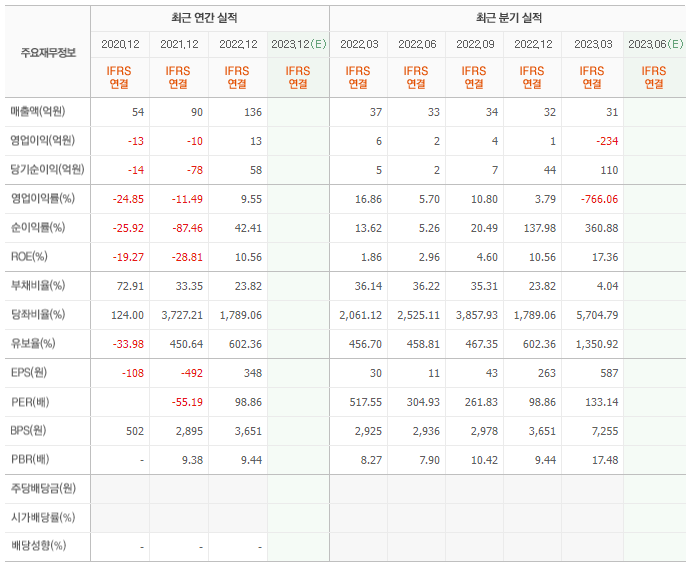Viewport: 691px width, 566px height.
Task: Select the 주요재무정보 header cell
Action: tap(48, 53)
